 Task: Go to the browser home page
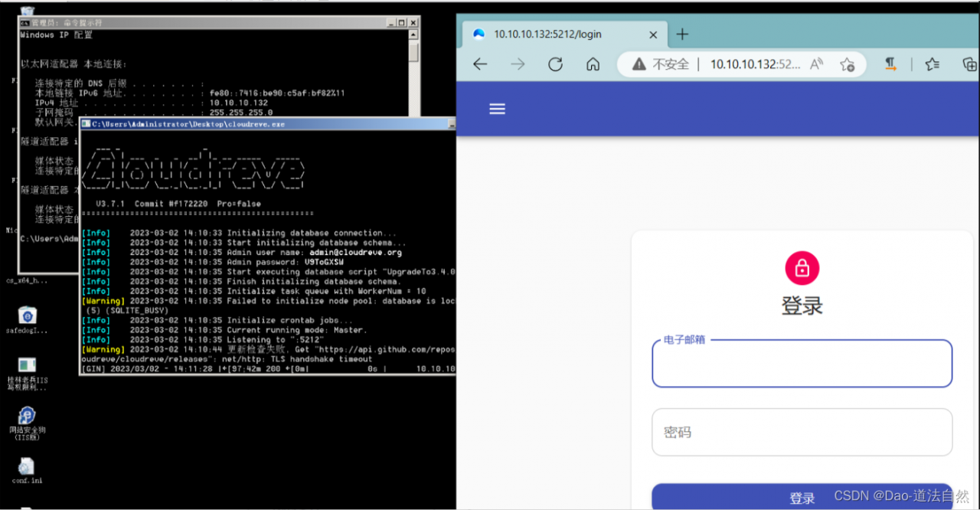coord(593,64)
